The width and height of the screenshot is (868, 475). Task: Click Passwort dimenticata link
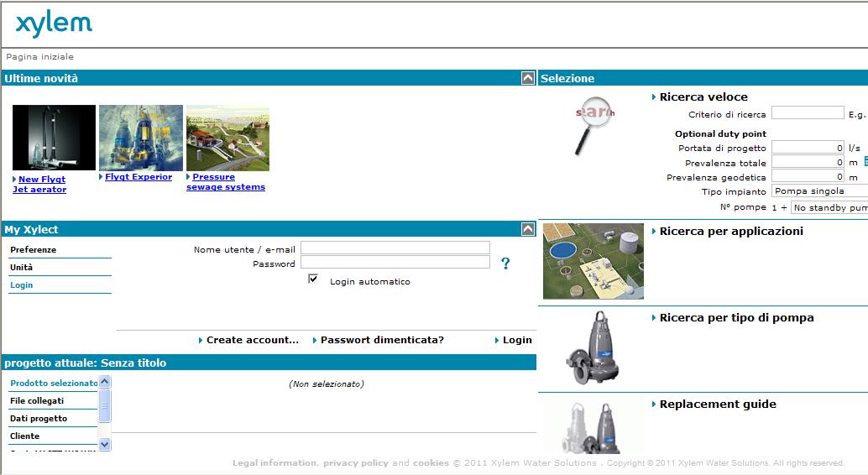click(x=381, y=340)
